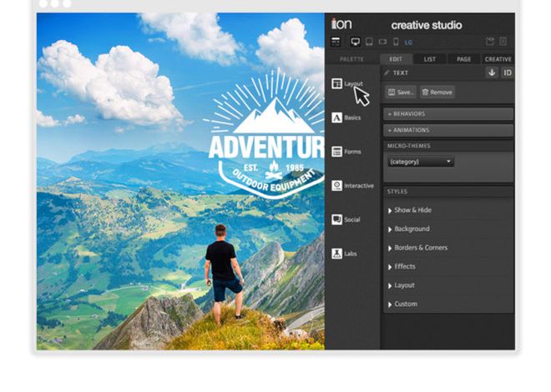Switch to mobile phone preview icon
Image resolution: width=551 pixels, height=392 pixels.
click(396, 42)
